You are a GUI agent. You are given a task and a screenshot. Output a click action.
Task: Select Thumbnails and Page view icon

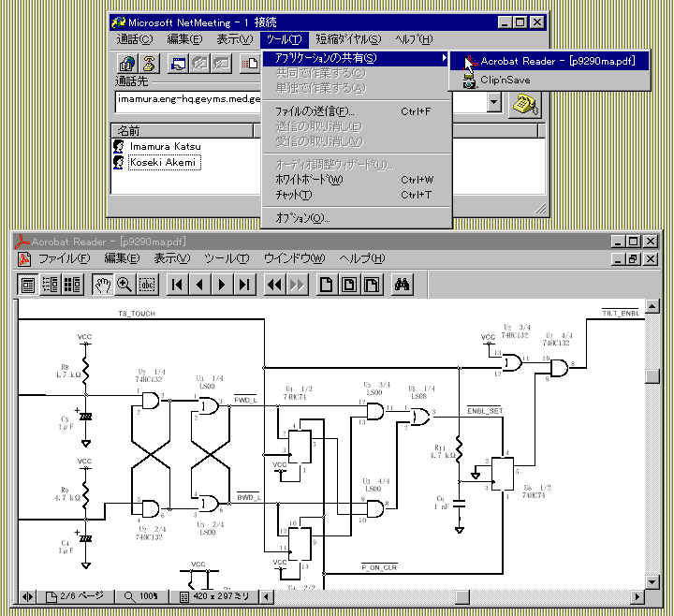pos(72,285)
